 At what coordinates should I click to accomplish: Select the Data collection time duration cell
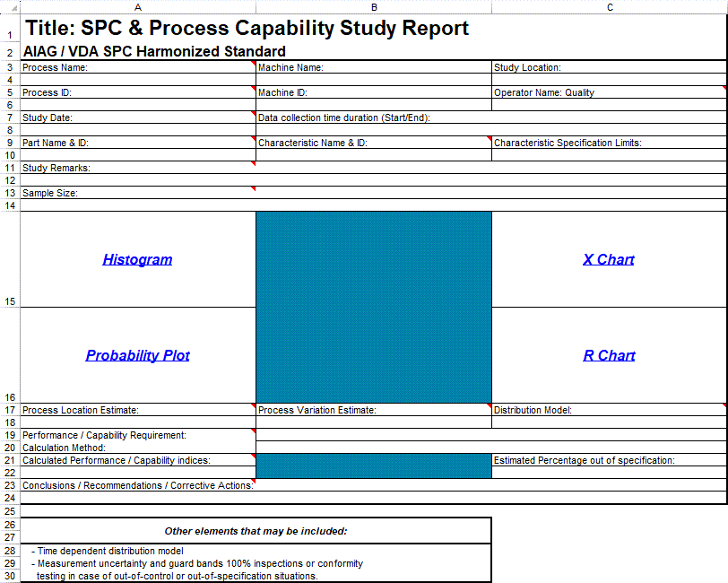pos(491,117)
